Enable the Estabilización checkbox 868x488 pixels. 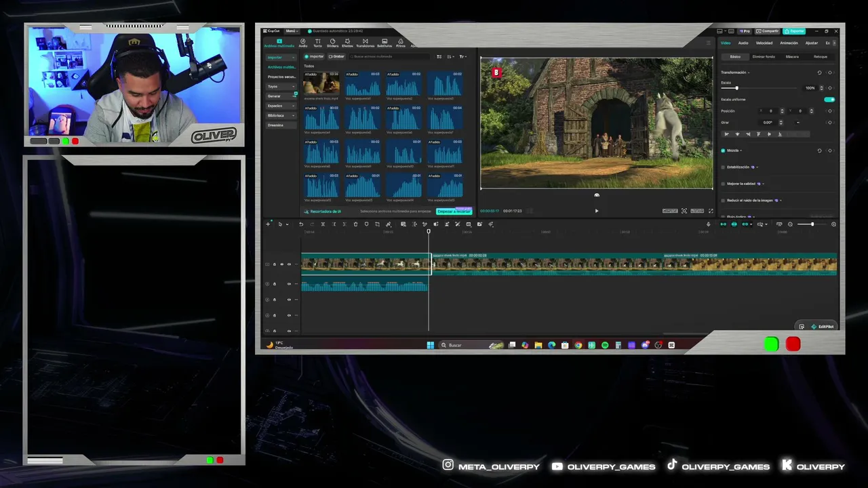pyautogui.click(x=723, y=167)
